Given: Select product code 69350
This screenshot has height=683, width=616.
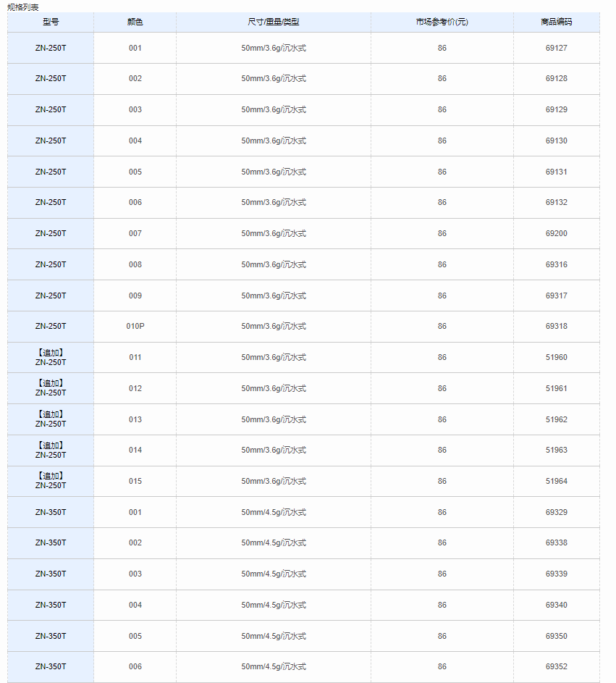Looking at the screenshot, I should point(557,636).
